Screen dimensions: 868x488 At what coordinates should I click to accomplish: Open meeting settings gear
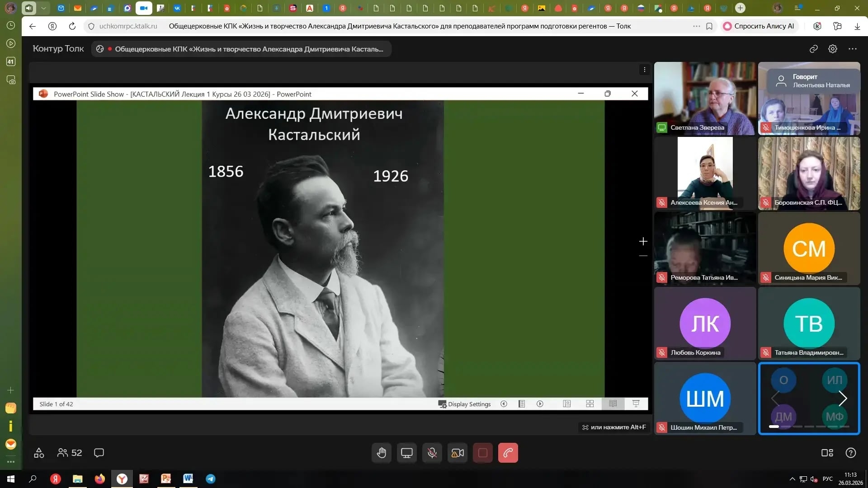click(832, 49)
